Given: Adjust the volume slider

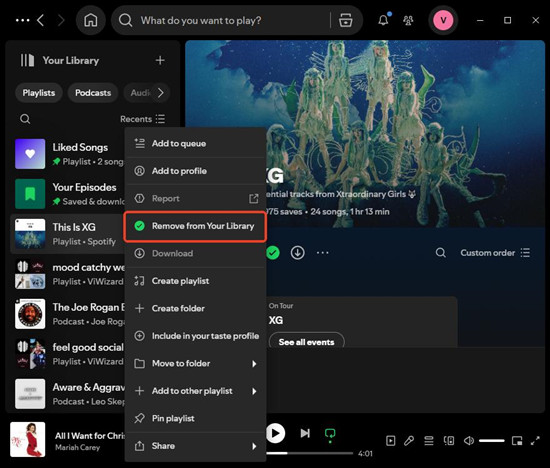Looking at the screenshot, I should point(492,441).
